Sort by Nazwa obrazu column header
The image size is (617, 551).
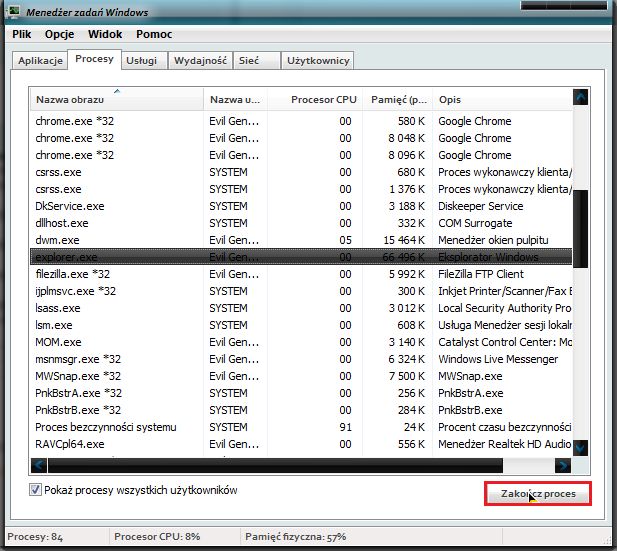point(116,100)
